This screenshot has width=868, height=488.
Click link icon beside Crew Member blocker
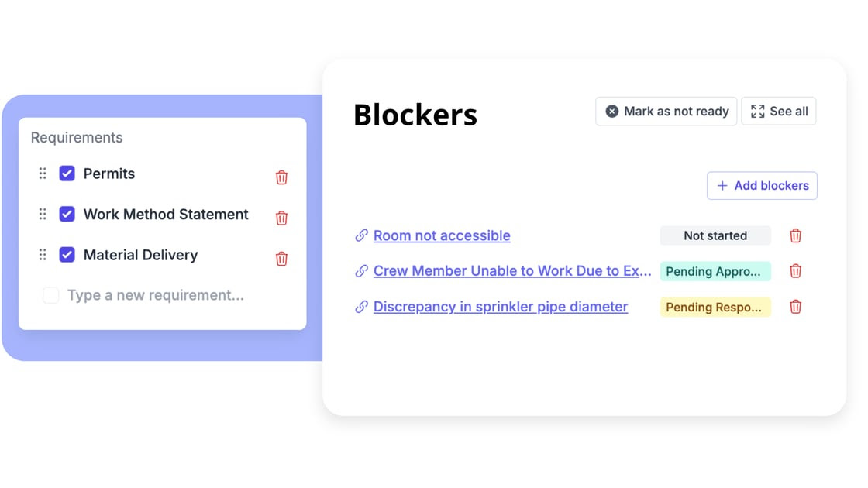point(361,271)
